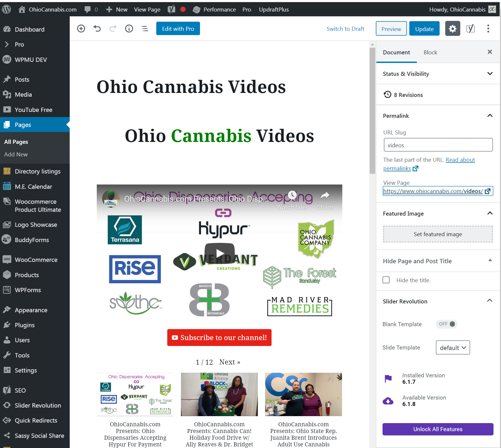
Task: Click the WordPress logo icon
Action: click(x=6, y=9)
